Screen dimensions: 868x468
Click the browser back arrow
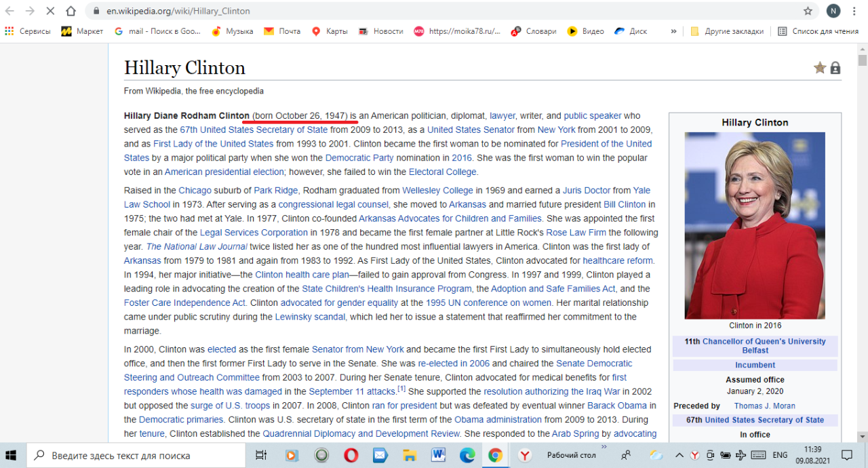[x=9, y=11]
